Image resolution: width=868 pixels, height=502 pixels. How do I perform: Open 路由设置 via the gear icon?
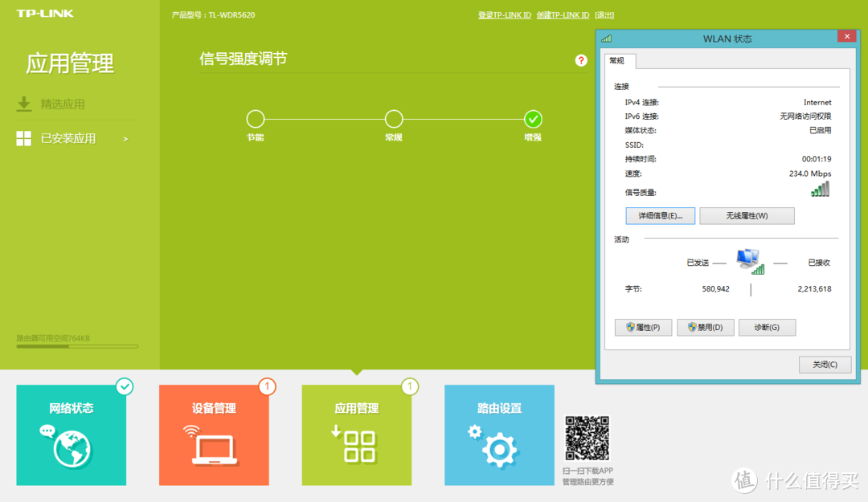[x=499, y=450]
